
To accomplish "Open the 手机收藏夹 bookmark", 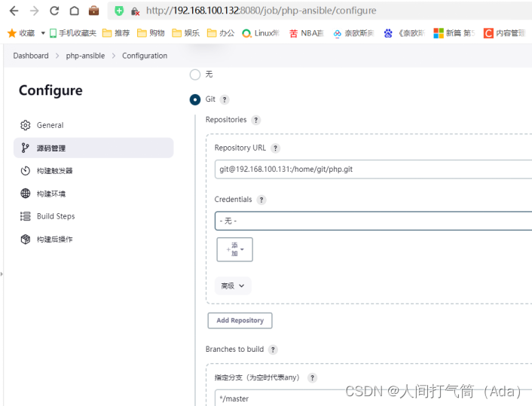I will (72, 33).
